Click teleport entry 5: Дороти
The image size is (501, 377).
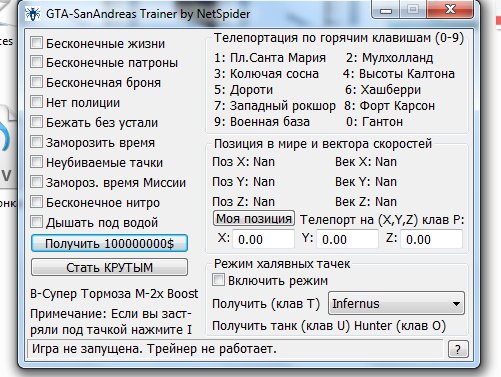243,90
